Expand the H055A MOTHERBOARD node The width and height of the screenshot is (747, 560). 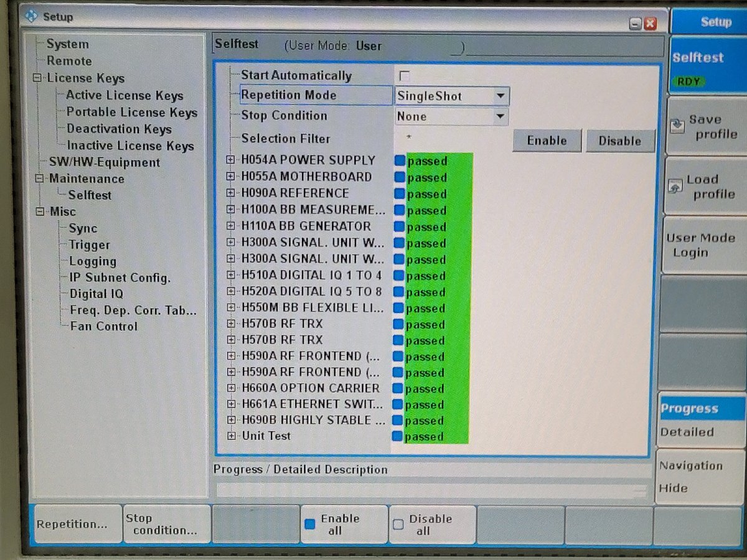(x=231, y=177)
